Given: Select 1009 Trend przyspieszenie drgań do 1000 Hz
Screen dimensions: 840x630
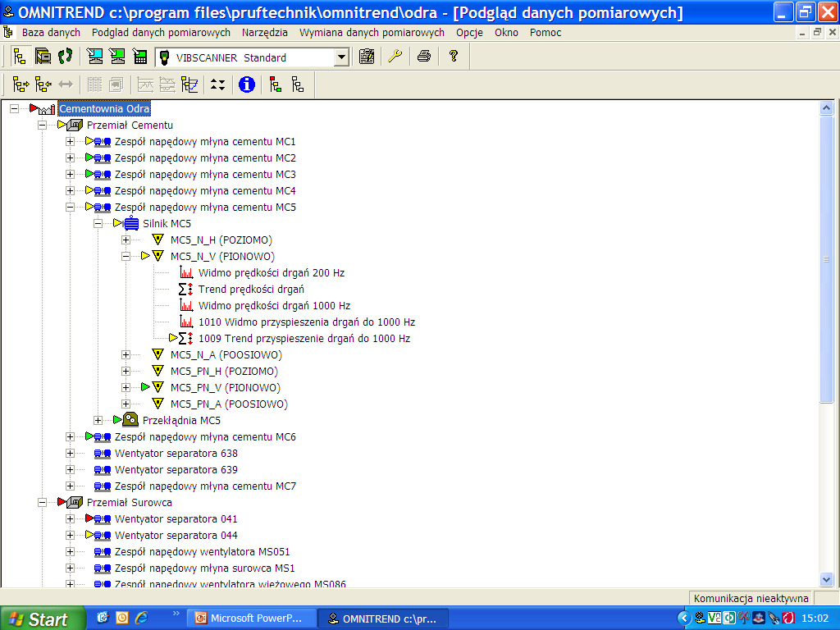Looking at the screenshot, I should coord(304,339).
